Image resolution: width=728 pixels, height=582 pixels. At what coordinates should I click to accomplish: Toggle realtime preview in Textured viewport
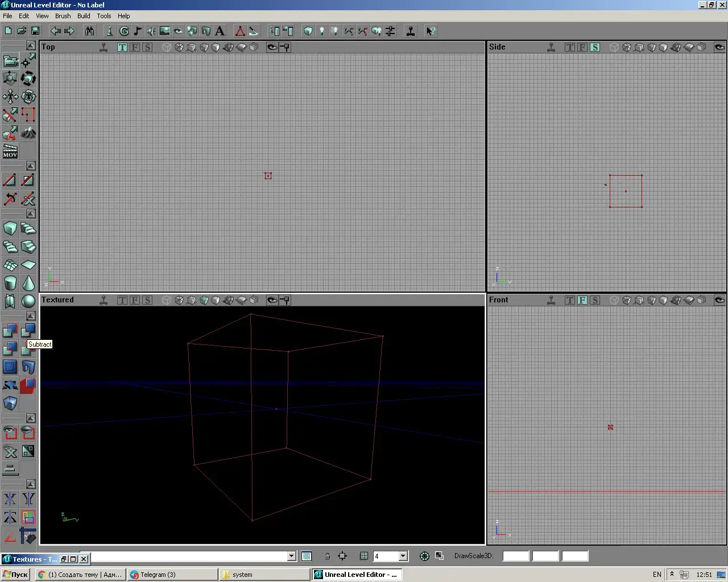click(x=104, y=300)
